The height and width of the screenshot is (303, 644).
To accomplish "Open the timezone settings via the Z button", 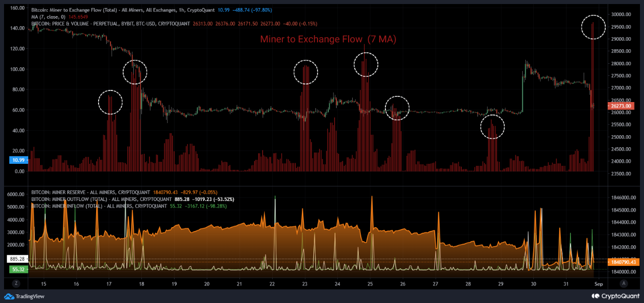I will click(16, 283).
